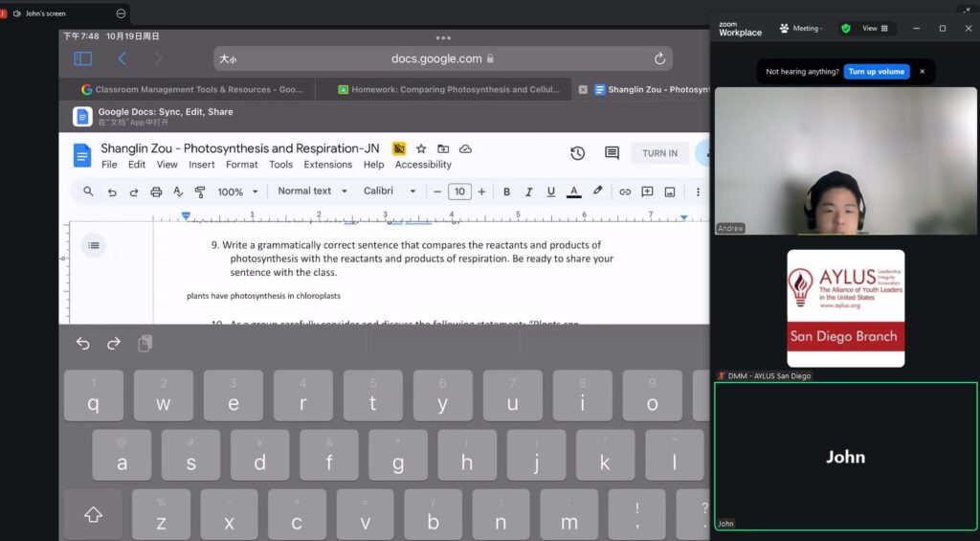Expand the Normal text style dropdown
The width and height of the screenshot is (980, 541).
coord(311,192)
